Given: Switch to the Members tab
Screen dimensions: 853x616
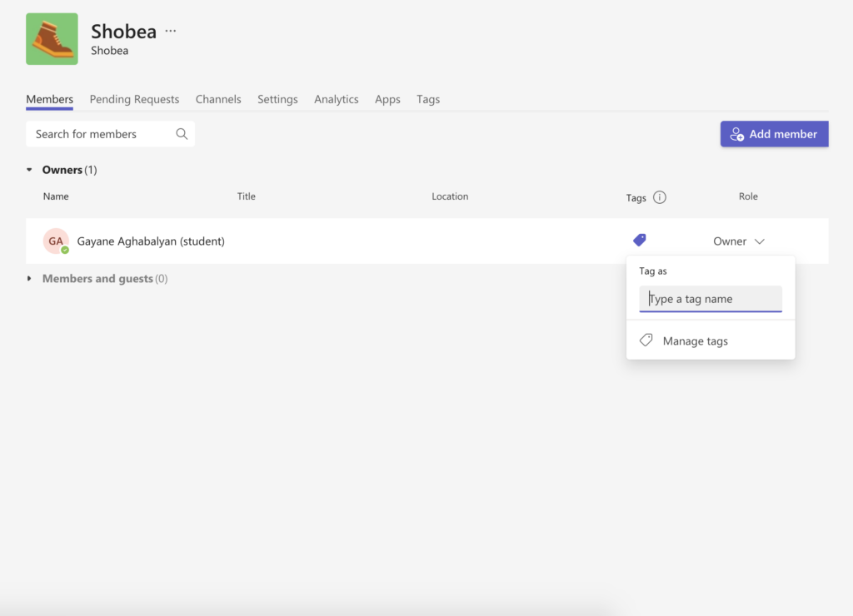Looking at the screenshot, I should pos(49,99).
